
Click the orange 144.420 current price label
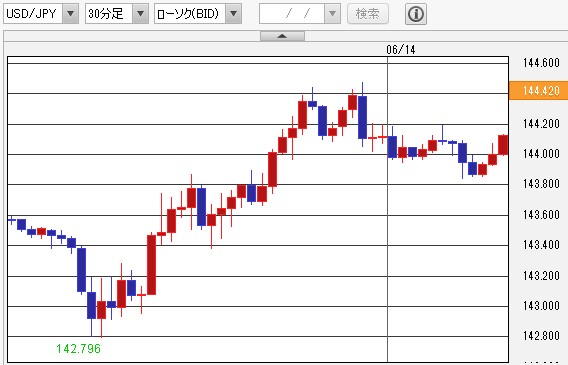pyautogui.click(x=539, y=91)
